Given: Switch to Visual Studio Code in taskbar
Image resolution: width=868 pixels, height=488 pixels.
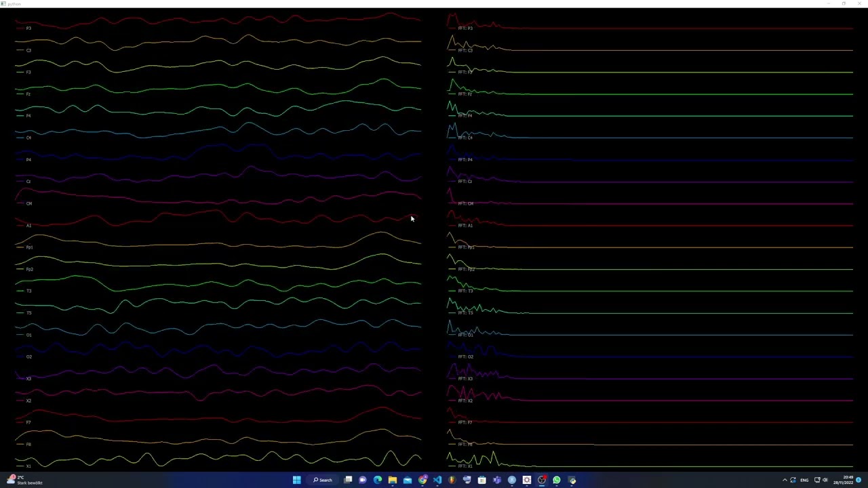Looking at the screenshot, I should (437, 480).
